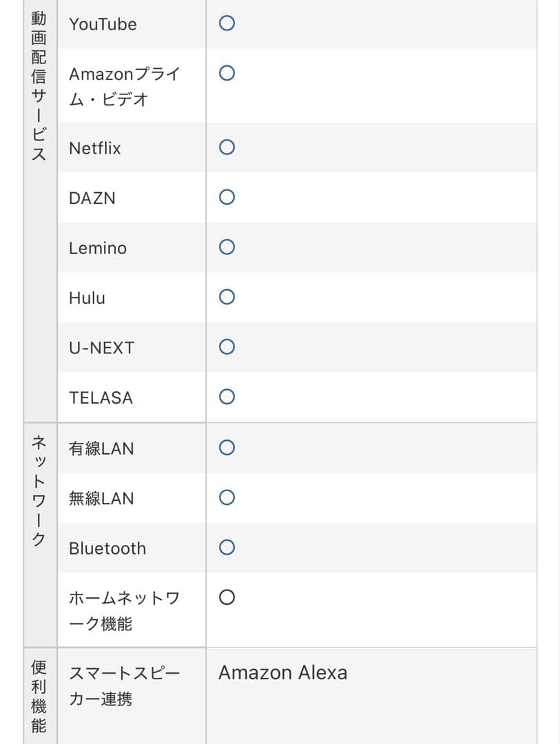Click the circle mark for 有線LAN

pos(227,448)
